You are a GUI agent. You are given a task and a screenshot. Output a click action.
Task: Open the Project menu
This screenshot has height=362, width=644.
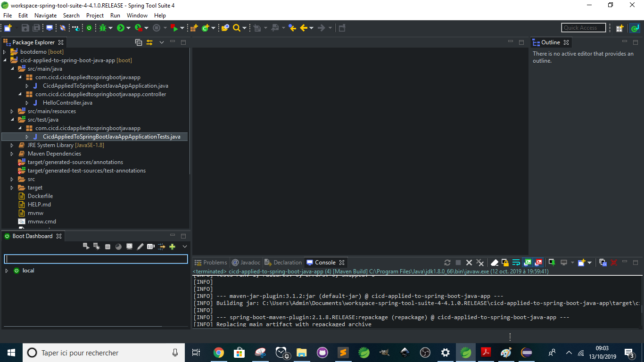pyautogui.click(x=95, y=16)
